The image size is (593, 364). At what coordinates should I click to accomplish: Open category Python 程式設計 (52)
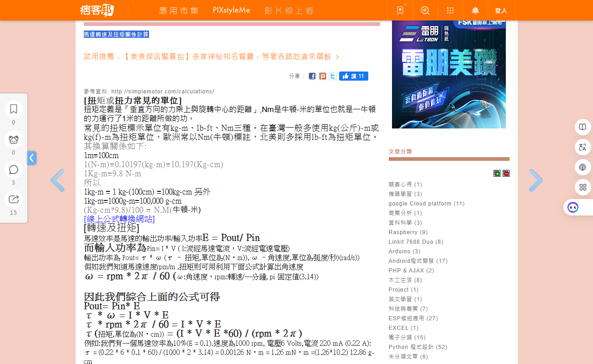(418, 347)
